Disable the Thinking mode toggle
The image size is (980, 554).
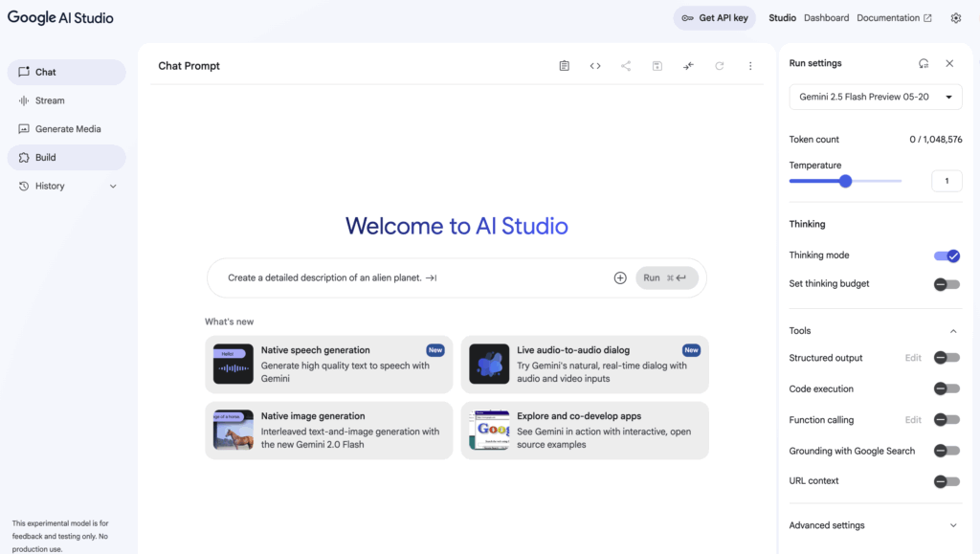pyautogui.click(x=947, y=255)
